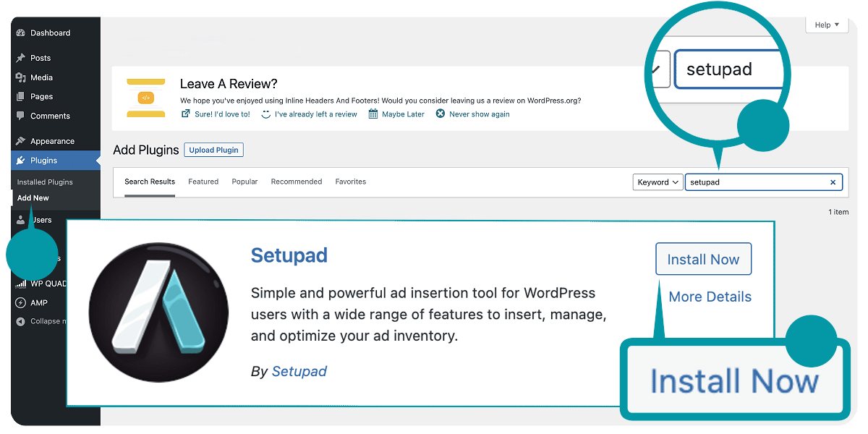View More Details for Setupad
This screenshot has height=434, width=868.
coord(710,297)
